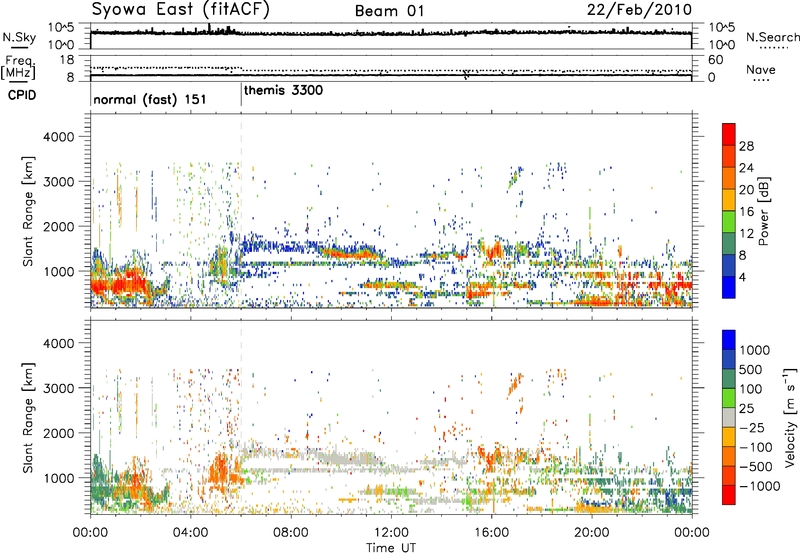Click the '12:00' time tick label
The image size is (800, 554).
[x=391, y=533]
